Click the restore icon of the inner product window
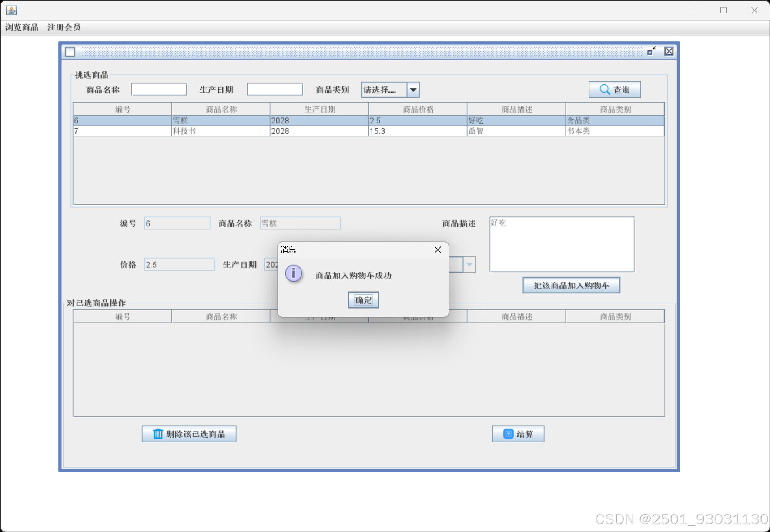The height and width of the screenshot is (532, 770). 651,51
